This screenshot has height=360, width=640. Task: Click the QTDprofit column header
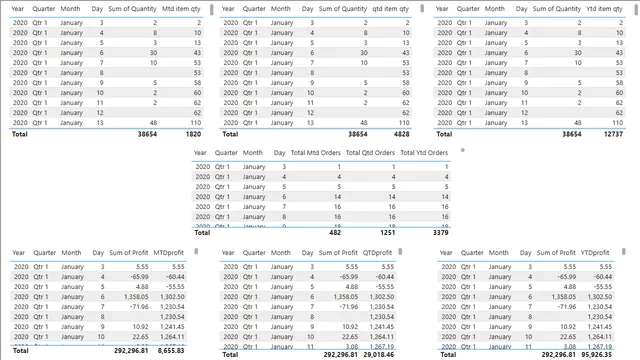tap(378, 253)
